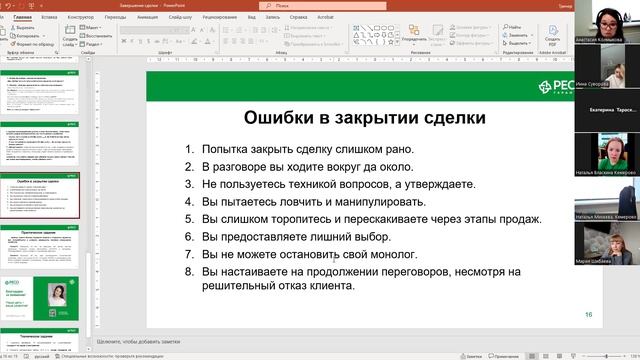Select the star shape in shapes gallery

pyautogui.click(x=391, y=42)
